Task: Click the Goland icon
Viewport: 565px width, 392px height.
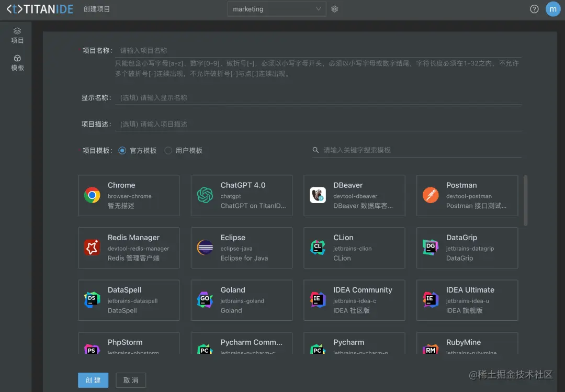Action: tap(205, 300)
